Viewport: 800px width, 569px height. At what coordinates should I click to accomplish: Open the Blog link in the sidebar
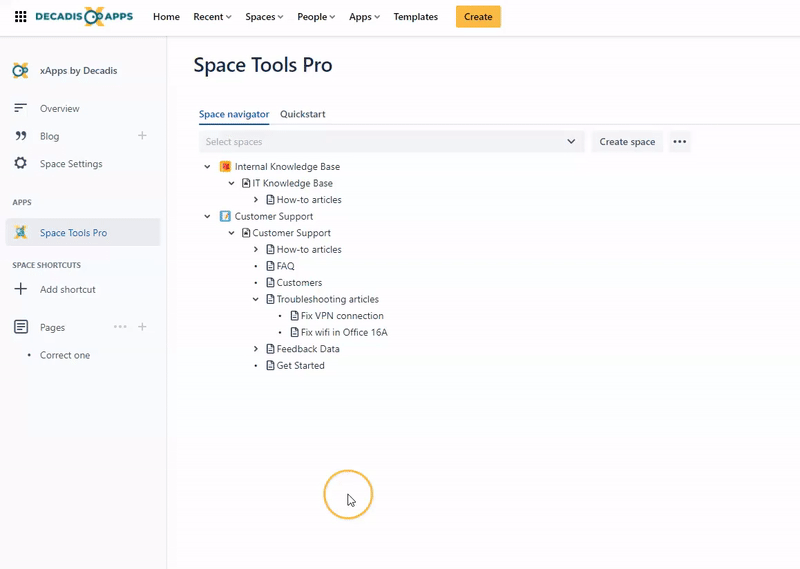(x=49, y=136)
